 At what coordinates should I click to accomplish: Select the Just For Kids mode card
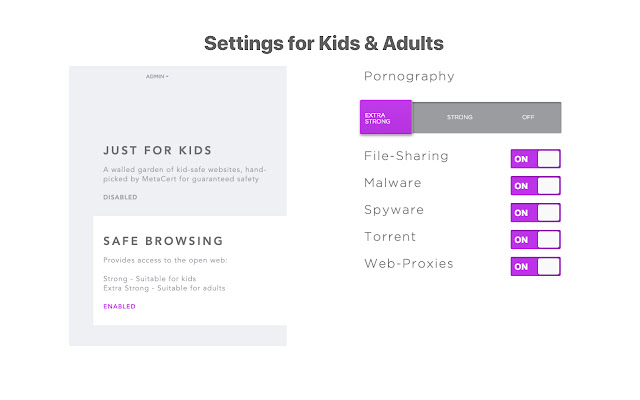pos(178,165)
